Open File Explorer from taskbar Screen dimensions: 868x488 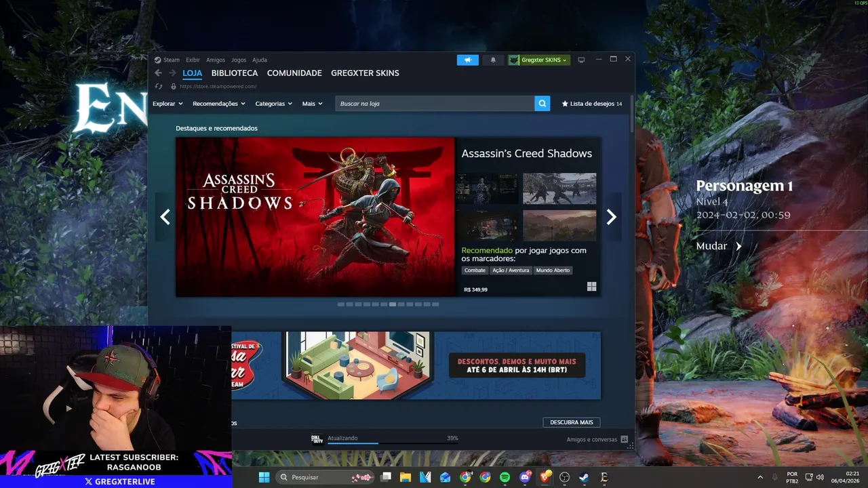406,477
